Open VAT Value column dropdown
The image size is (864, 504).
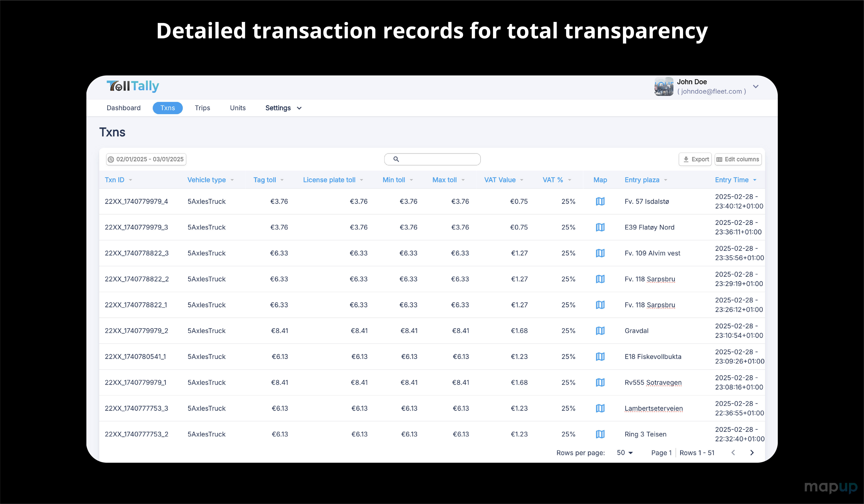tap(521, 180)
